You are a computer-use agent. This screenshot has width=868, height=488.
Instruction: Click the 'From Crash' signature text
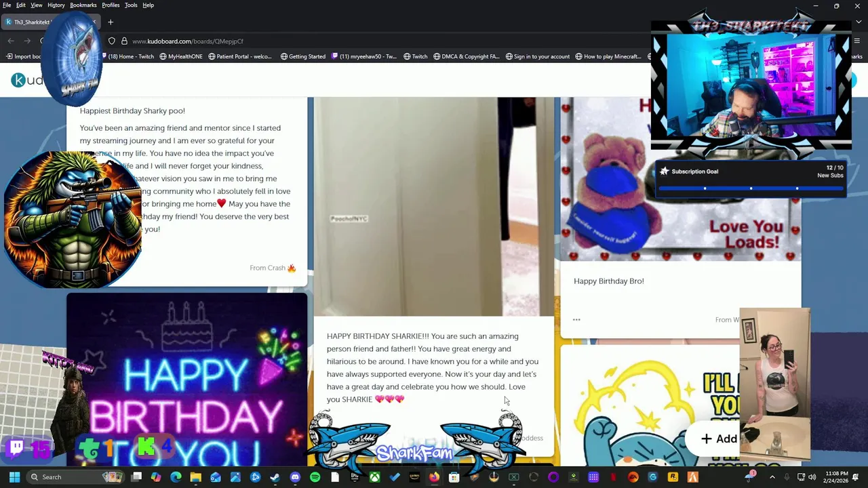tap(273, 268)
